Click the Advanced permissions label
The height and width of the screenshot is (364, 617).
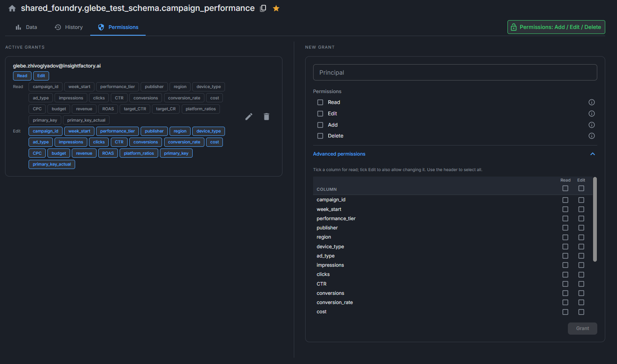coord(339,154)
